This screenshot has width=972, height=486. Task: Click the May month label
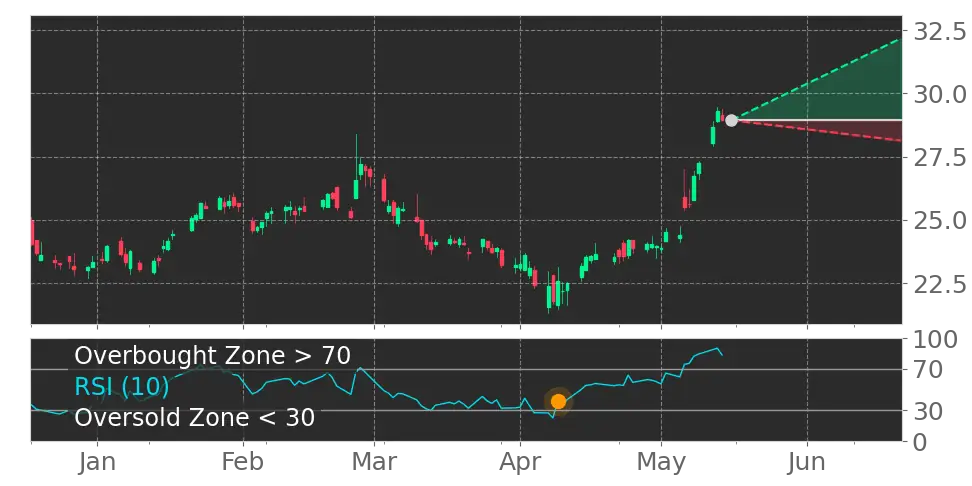[661, 462]
